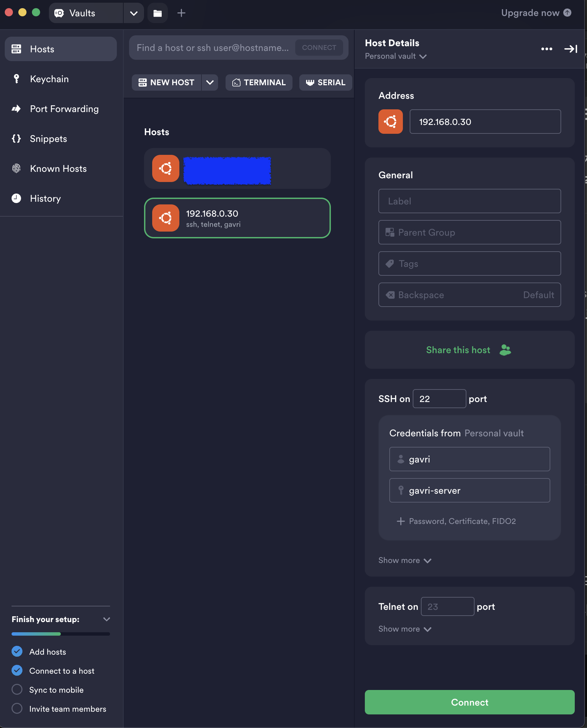Focus the Find a host search field
The width and height of the screenshot is (587, 728).
pyautogui.click(x=213, y=48)
